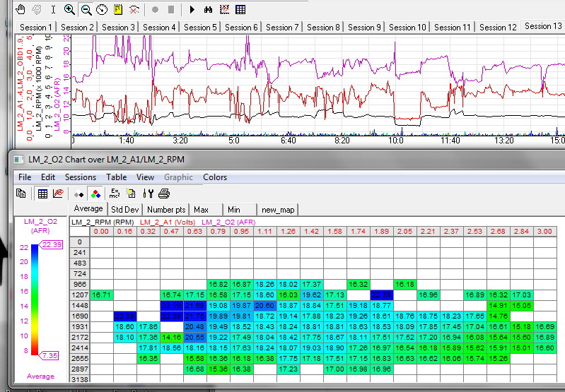Start log playback with play arrow
Image resolution: width=565 pixels, height=392 pixels.
(x=192, y=10)
